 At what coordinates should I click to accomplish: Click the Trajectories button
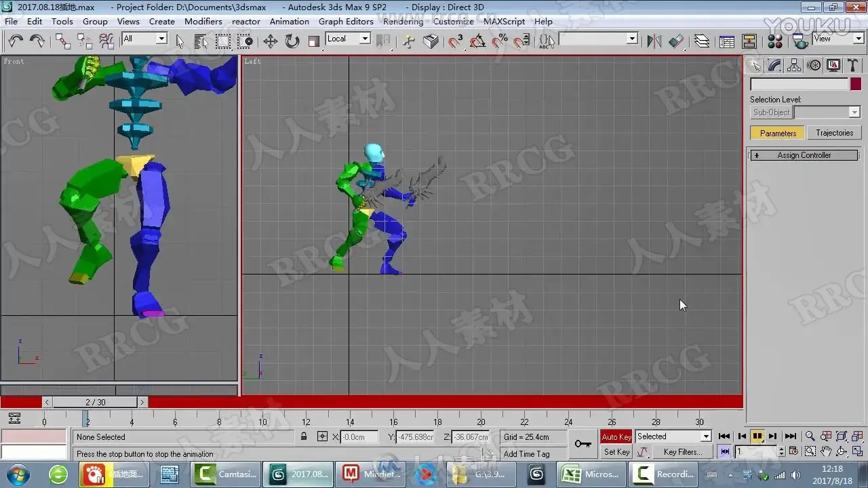tap(835, 133)
